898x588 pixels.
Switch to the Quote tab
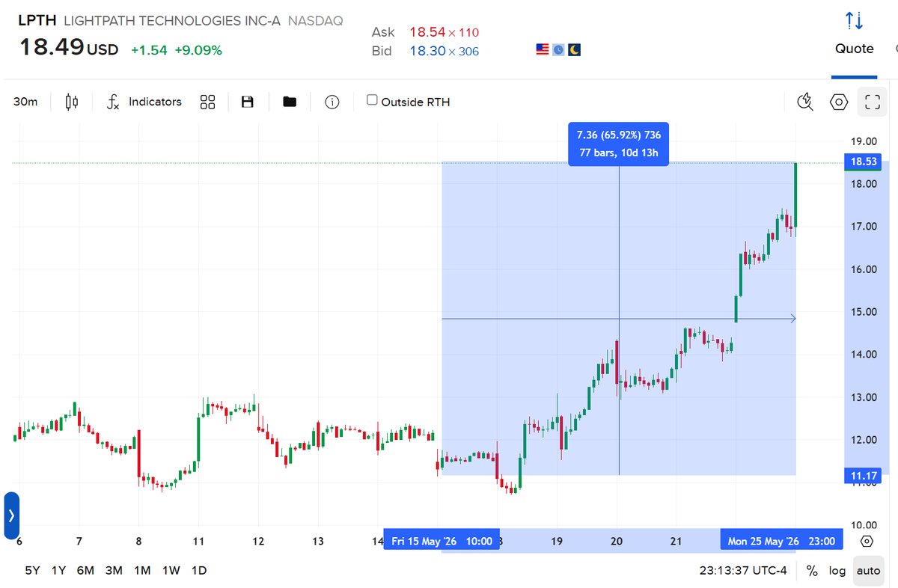(854, 49)
